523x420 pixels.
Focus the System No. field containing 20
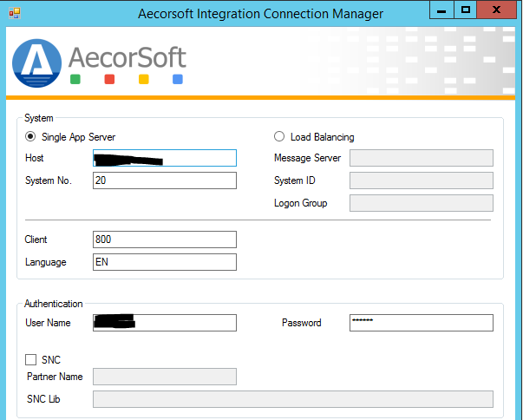(x=165, y=180)
